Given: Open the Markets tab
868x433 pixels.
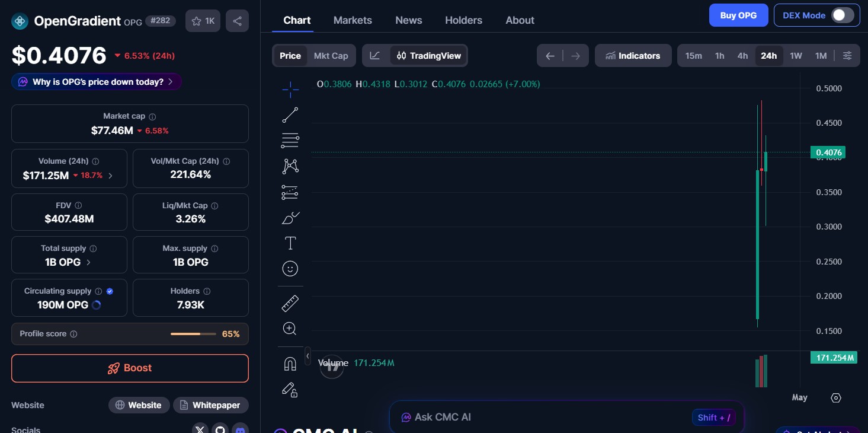Looking at the screenshot, I should coord(353,20).
